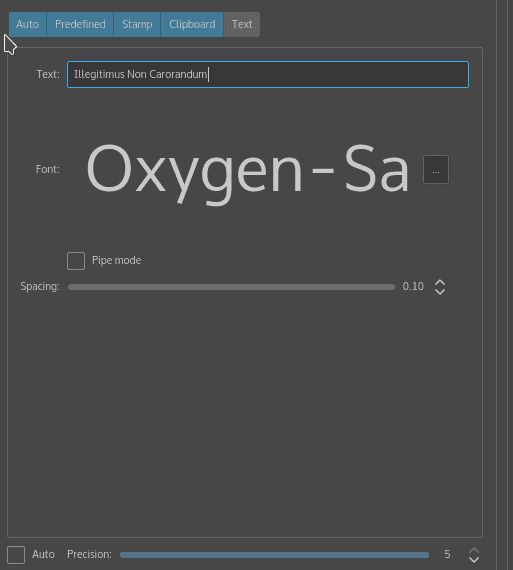Click the Spacing label

tap(40, 286)
